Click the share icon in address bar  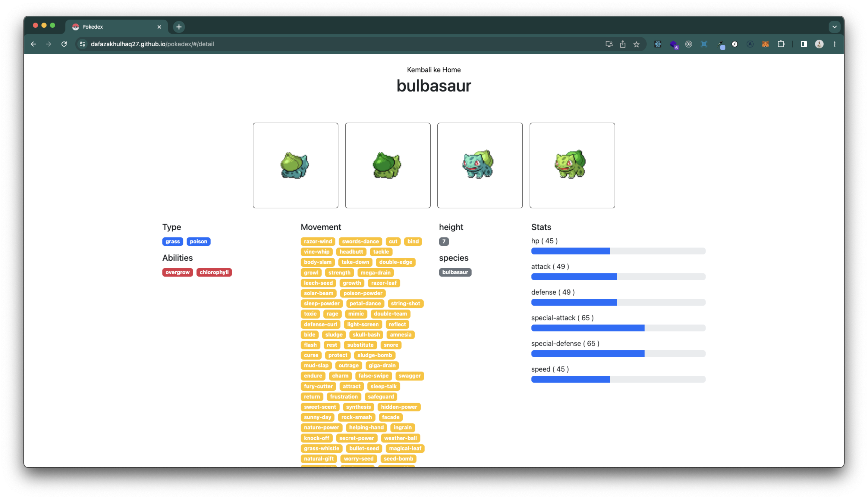coord(623,44)
